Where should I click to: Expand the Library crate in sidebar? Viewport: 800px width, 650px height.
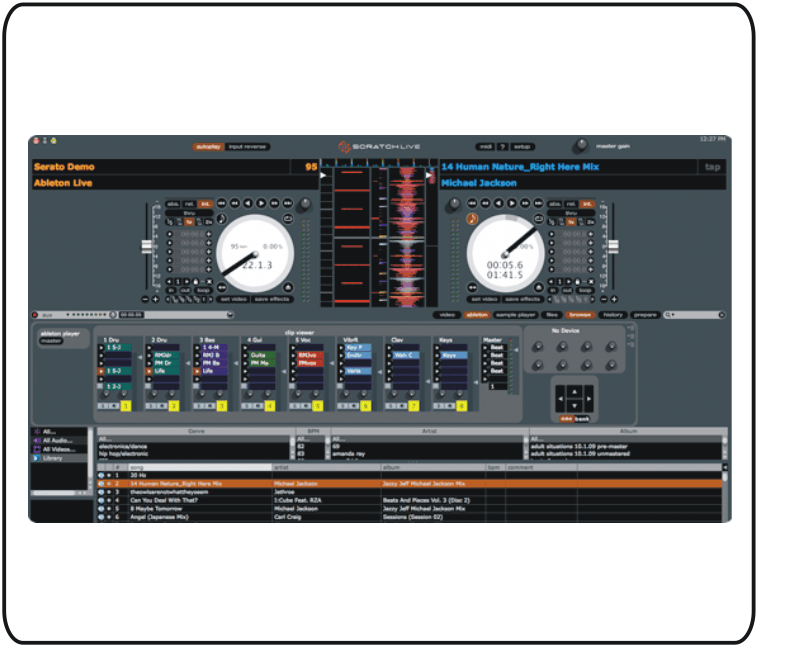(x=36, y=458)
